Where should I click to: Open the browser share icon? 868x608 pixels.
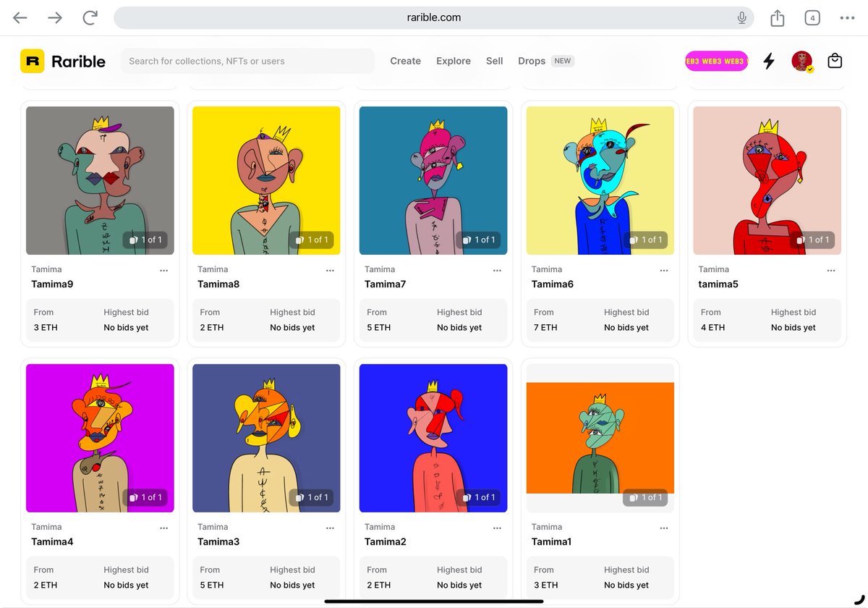pos(778,18)
